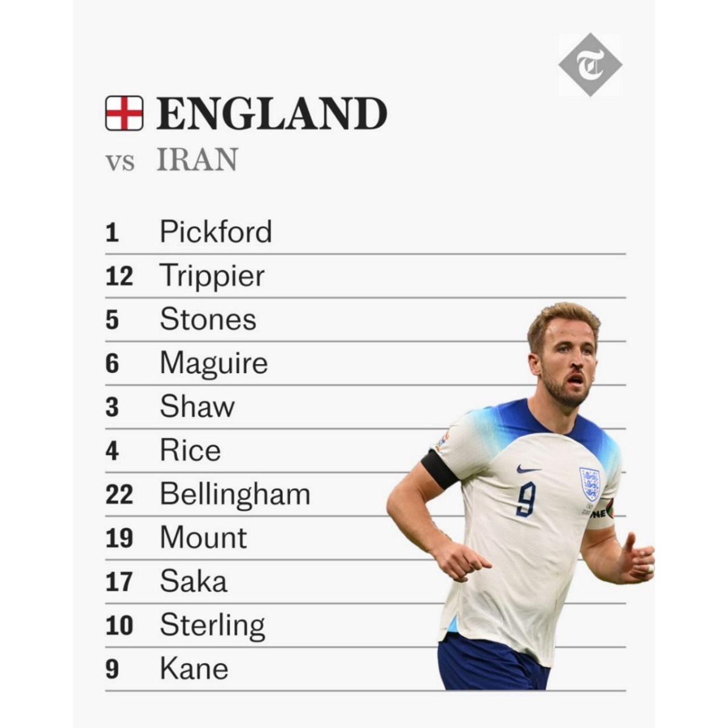The width and height of the screenshot is (728, 728).
Task: Click the England flag icon
Action: click(124, 113)
